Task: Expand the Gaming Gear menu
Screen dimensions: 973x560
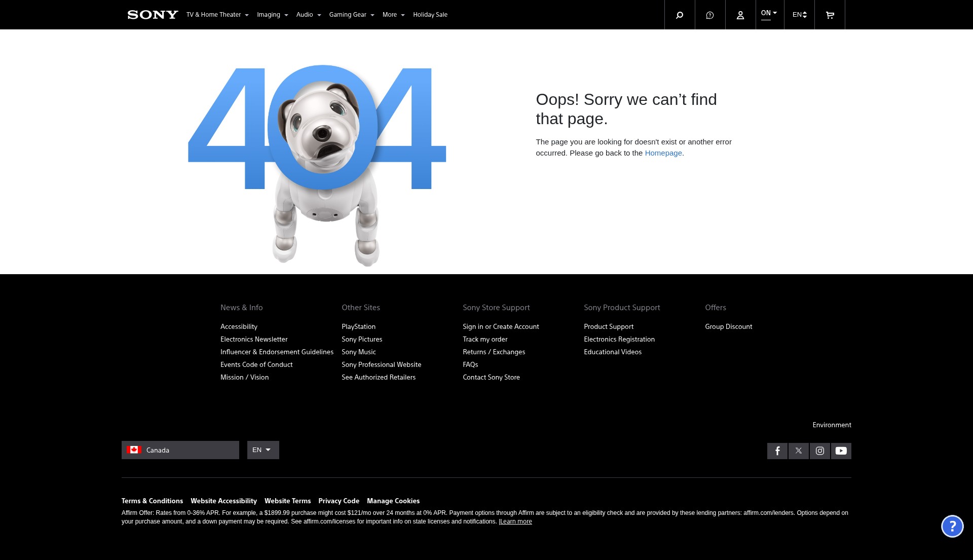Action: [x=352, y=15]
